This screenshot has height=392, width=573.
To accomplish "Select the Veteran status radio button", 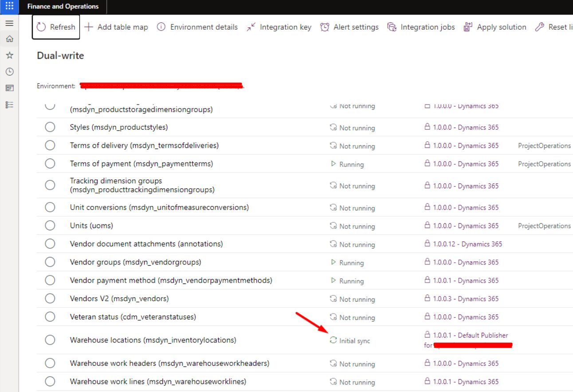I will [x=50, y=317].
